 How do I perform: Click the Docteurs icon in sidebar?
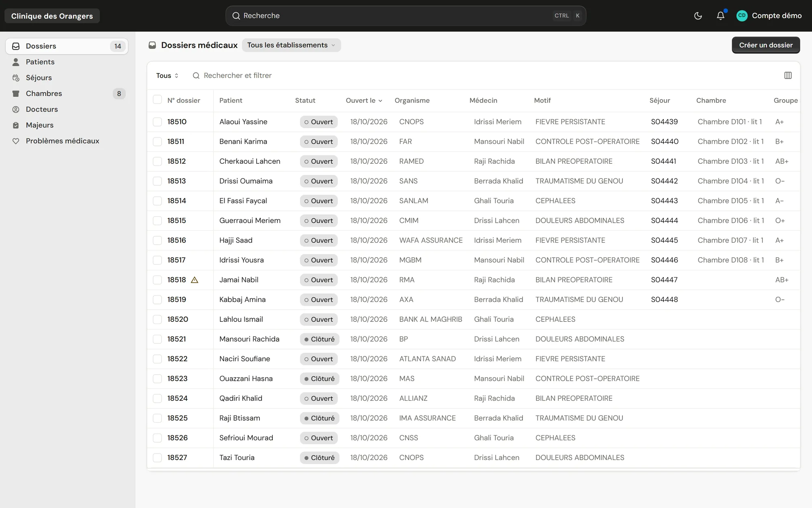[x=16, y=109]
